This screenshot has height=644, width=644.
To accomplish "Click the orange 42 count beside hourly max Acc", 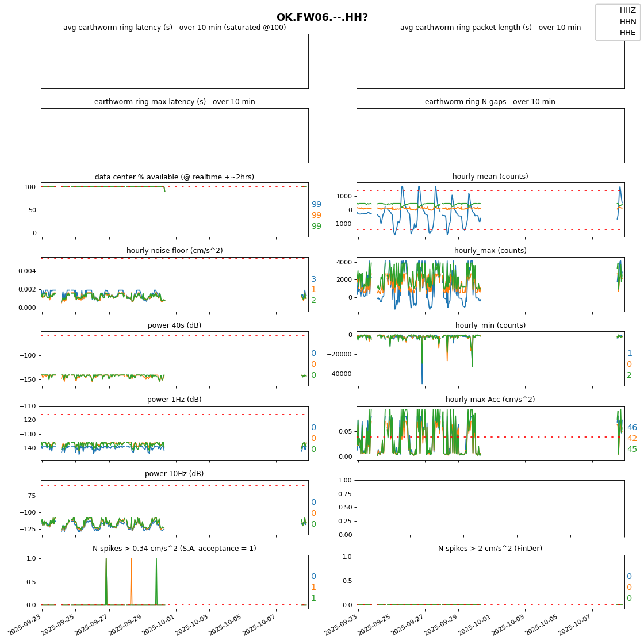I will (632, 439).
